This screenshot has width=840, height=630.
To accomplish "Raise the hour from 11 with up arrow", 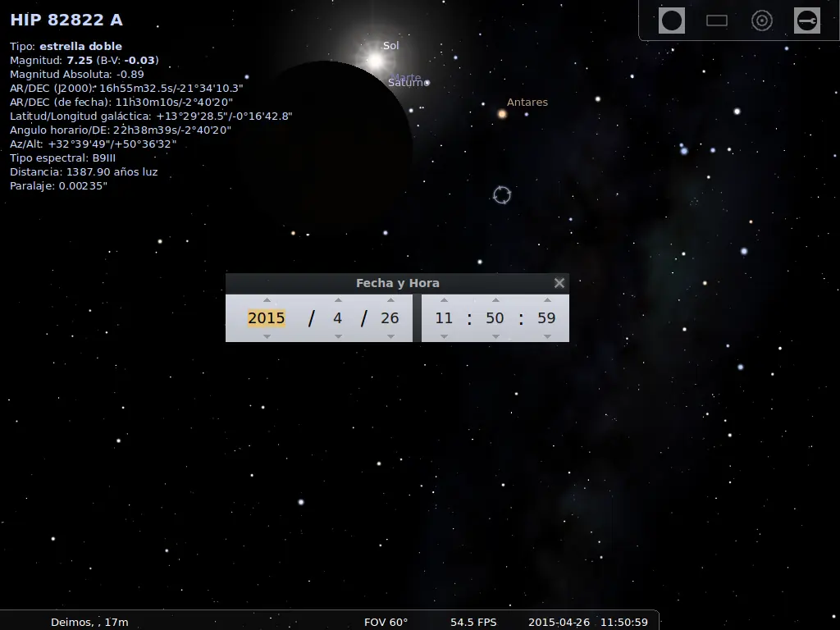I will tap(444, 300).
